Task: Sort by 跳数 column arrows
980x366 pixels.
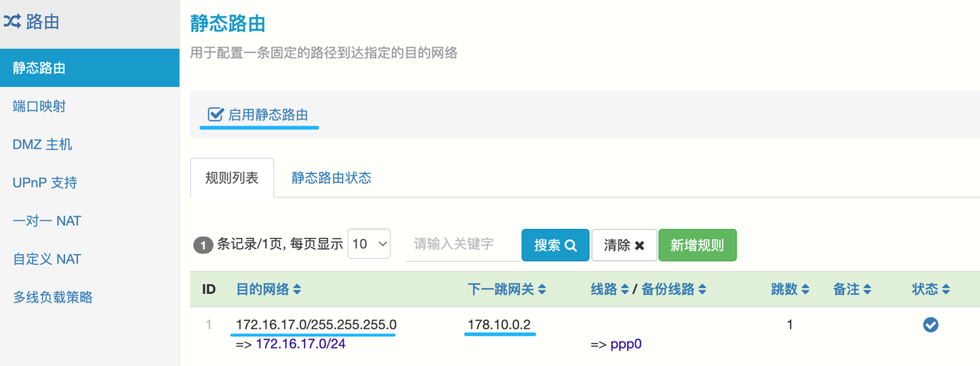Action: [x=805, y=289]
